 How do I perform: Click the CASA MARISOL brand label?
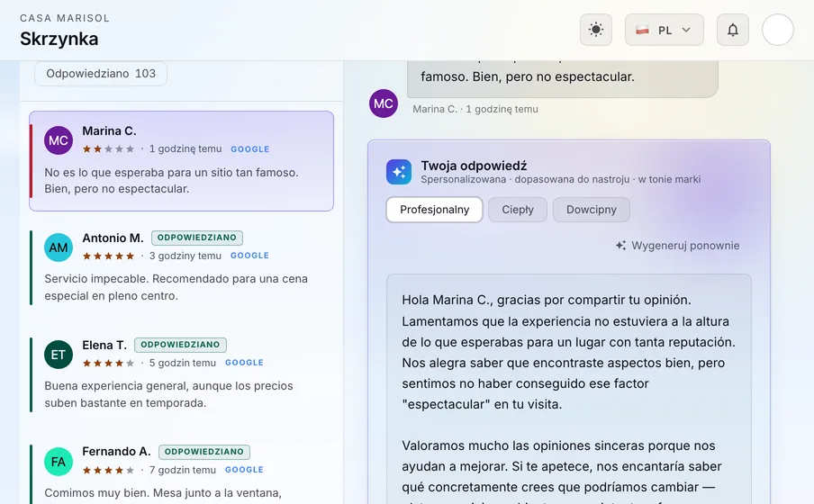coord(65,18)
